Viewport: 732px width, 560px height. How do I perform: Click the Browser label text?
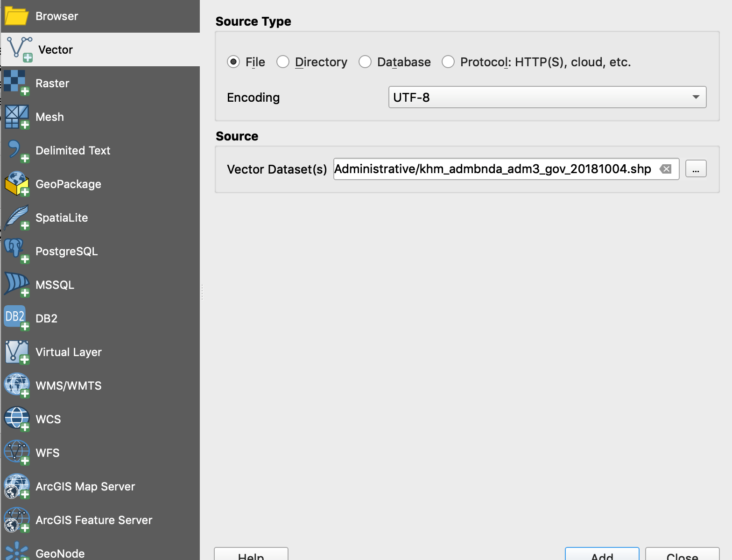point(56,16)
